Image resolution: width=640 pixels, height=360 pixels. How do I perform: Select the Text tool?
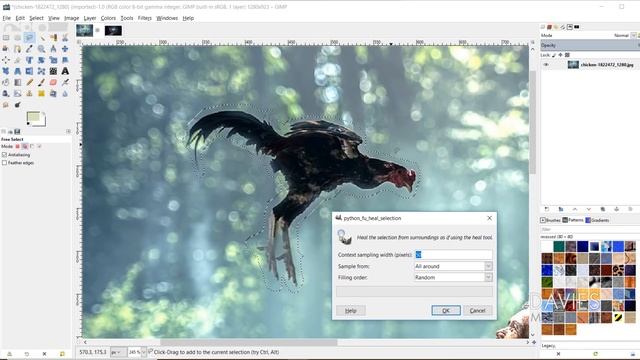tap(65, 71)
